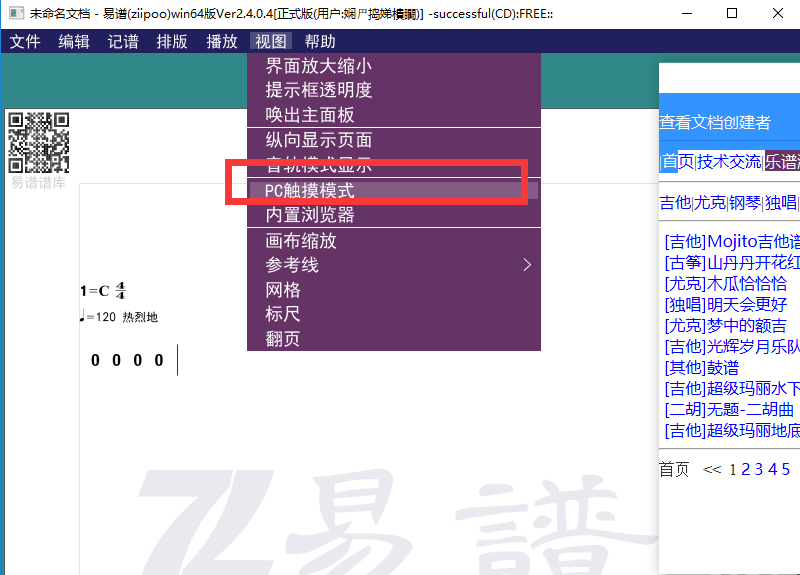Open [二胡]无题-二胡曲 score link
This screenshot has height=575, width=800.
pos(729,410)
